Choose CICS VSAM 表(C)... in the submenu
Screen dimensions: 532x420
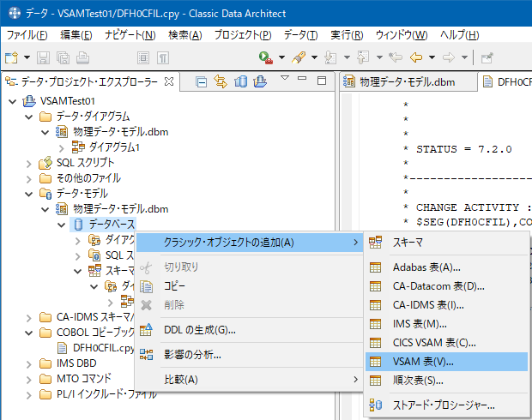446,343
